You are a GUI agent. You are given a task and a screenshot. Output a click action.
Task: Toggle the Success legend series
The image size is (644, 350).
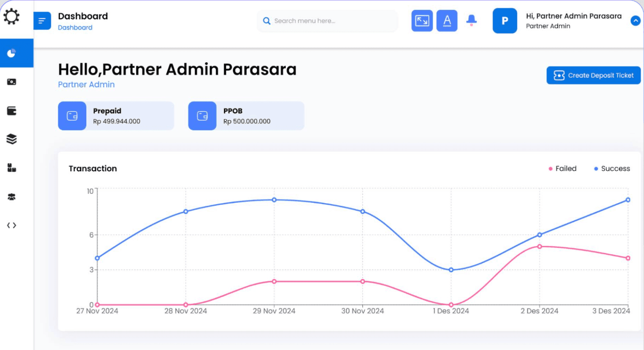tap(612, 168)
